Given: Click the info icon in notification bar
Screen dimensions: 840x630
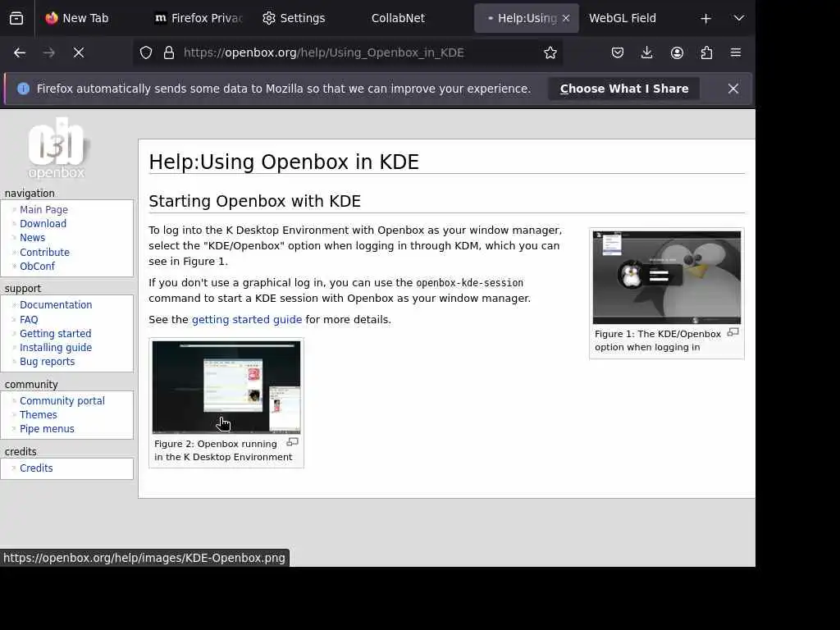Looking at the screenshot, I should click(x=23, y=89).
